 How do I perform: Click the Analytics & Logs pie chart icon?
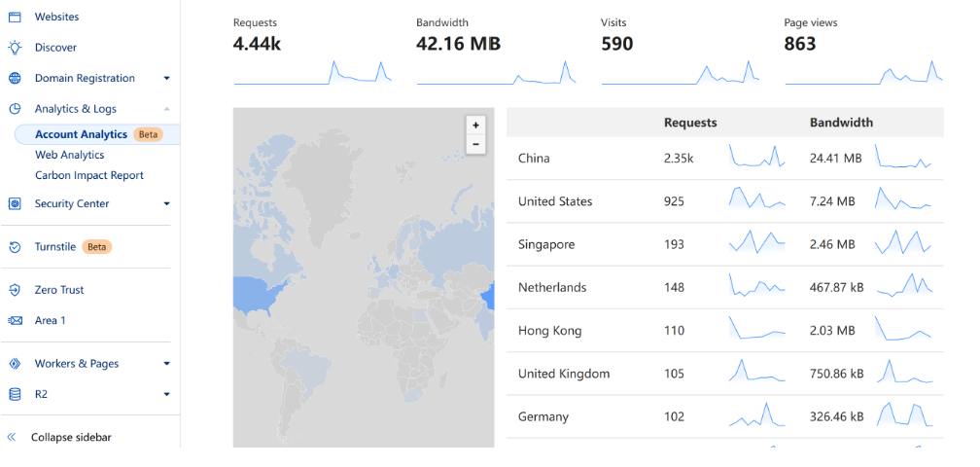click(x=15, y=109)
